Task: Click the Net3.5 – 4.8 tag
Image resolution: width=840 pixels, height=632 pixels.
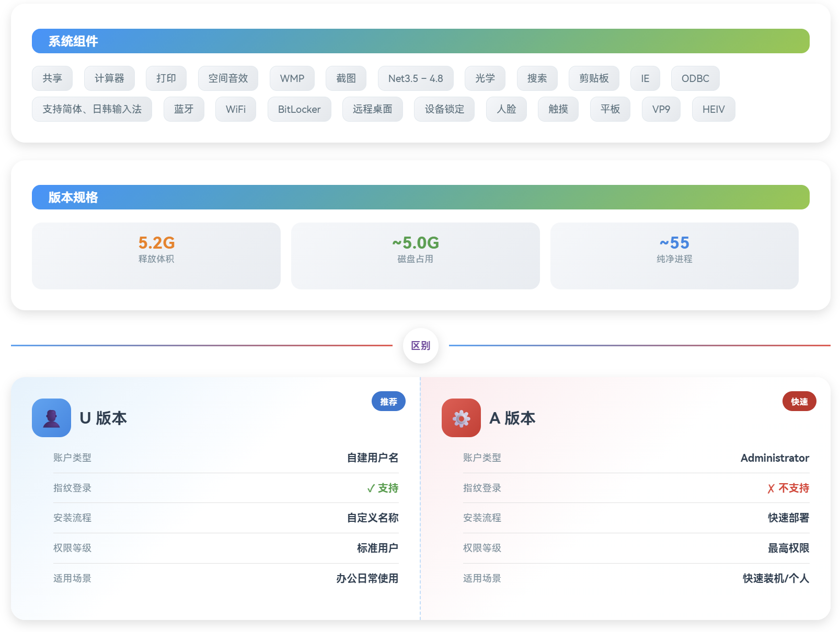Action: [416, 78]
